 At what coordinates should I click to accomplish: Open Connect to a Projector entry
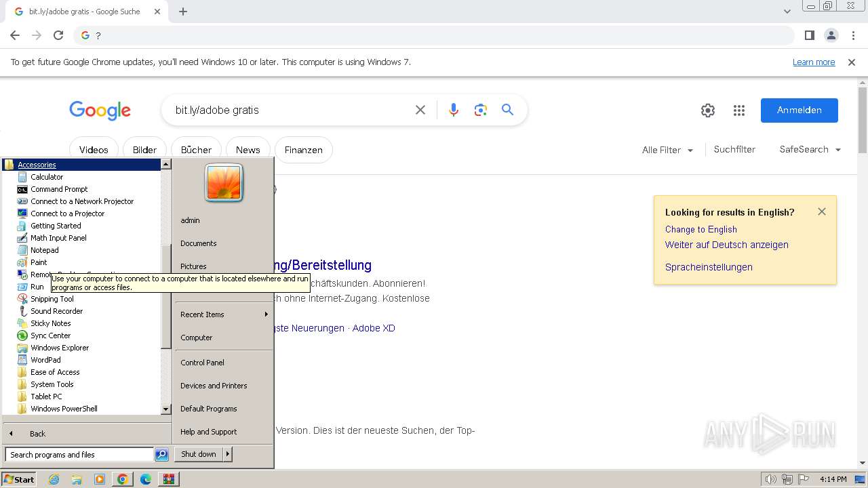click(x=67, y=213)
